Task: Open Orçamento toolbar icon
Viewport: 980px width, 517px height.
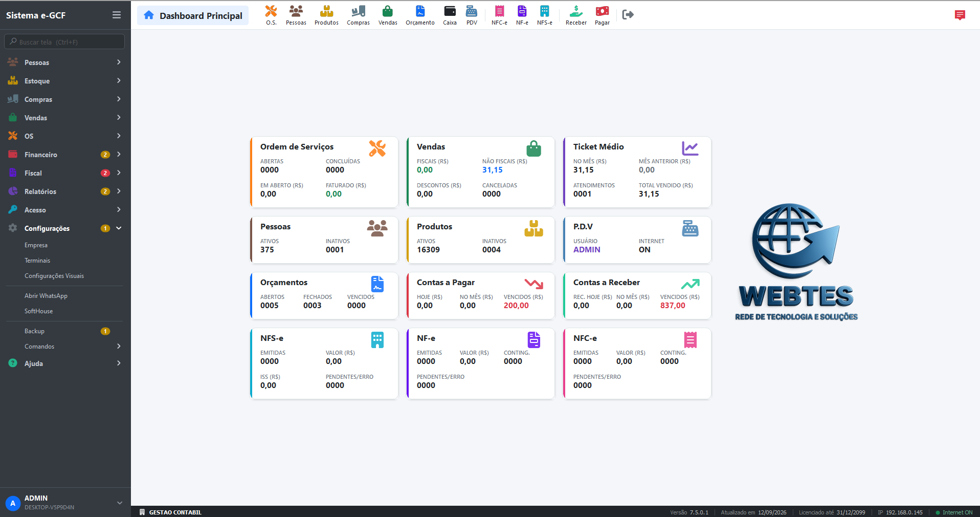Action: click(x=420, y=15)
